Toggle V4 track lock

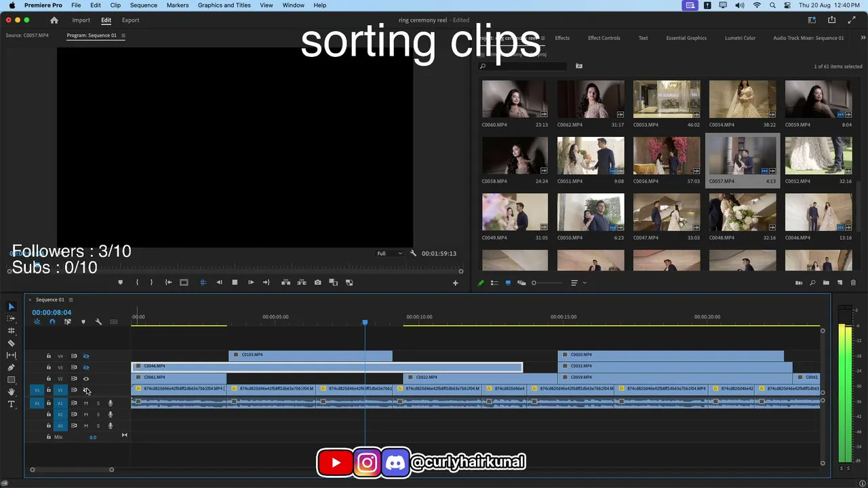tap(48, 356)
